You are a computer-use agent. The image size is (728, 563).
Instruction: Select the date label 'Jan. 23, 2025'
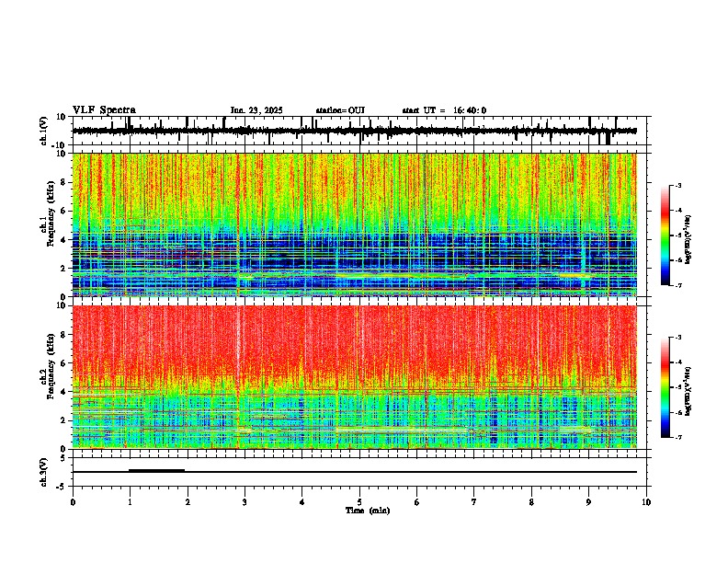coord(256,110)
